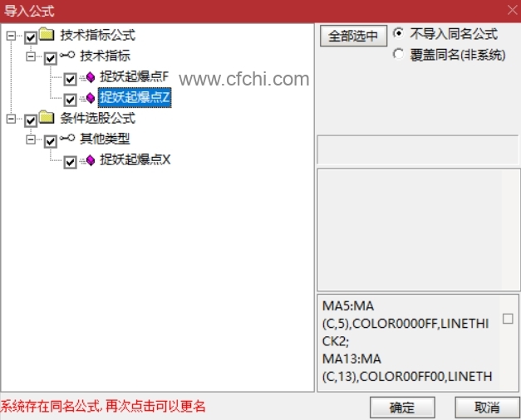Collapse the 技术指标公式 tree node

(11, 36)
